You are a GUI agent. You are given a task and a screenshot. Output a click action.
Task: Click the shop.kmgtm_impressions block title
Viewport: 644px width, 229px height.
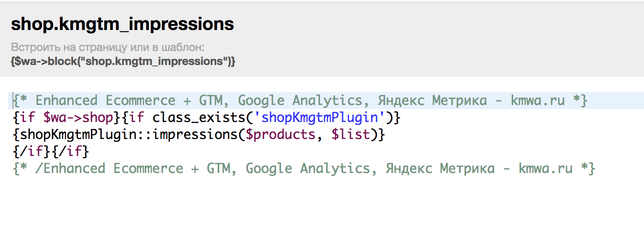122,24
